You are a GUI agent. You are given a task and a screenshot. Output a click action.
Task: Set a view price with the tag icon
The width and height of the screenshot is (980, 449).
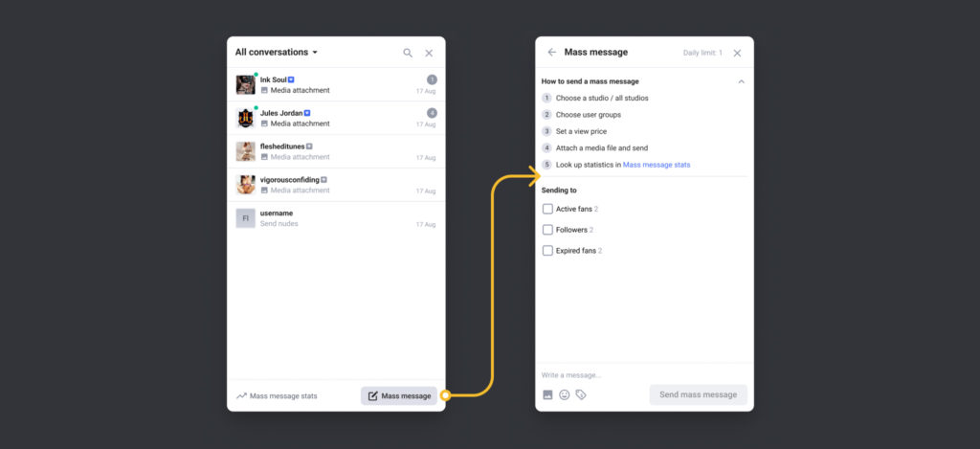click(581, 394)
